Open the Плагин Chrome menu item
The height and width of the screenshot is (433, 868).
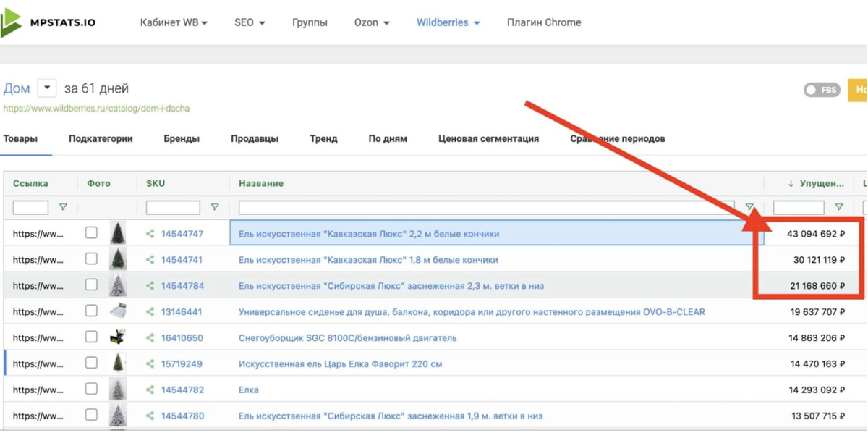coord(544,22)
